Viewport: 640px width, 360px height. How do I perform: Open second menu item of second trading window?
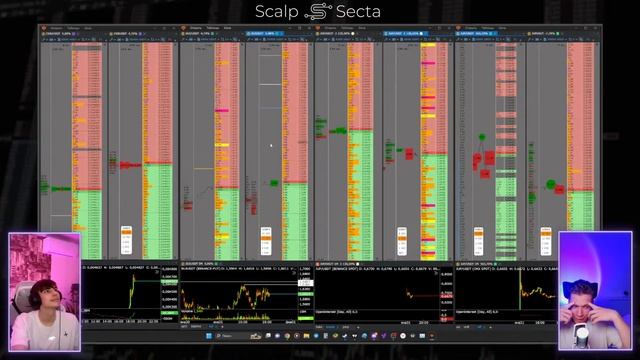click(213, 28)
